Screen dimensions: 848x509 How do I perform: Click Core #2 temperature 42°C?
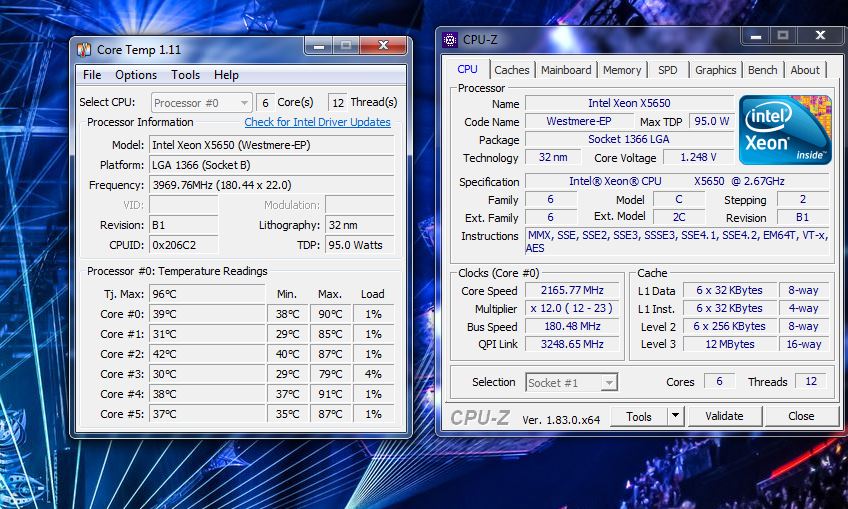click(x=207, y=354)
